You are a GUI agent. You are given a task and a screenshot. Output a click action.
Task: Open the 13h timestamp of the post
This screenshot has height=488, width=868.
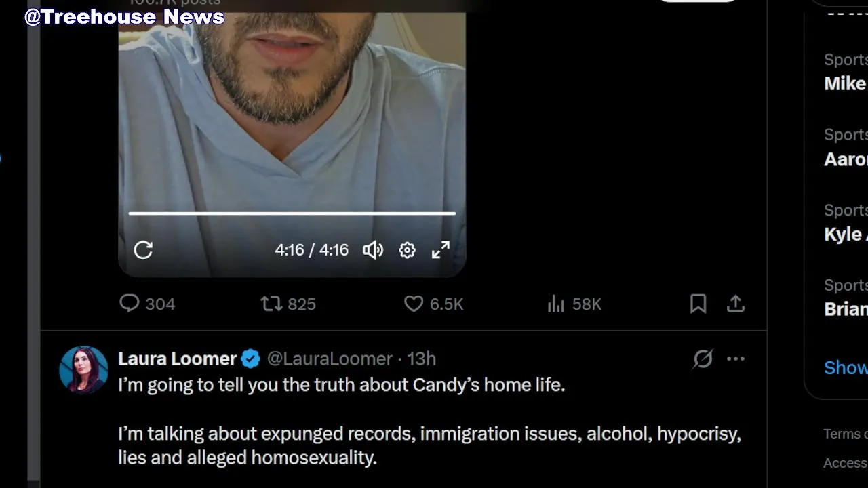pyautogui.click(x=421, y=359)
